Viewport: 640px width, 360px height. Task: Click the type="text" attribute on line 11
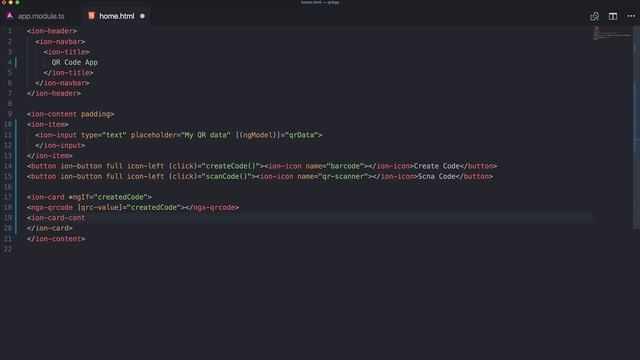(x=104, y=135)
